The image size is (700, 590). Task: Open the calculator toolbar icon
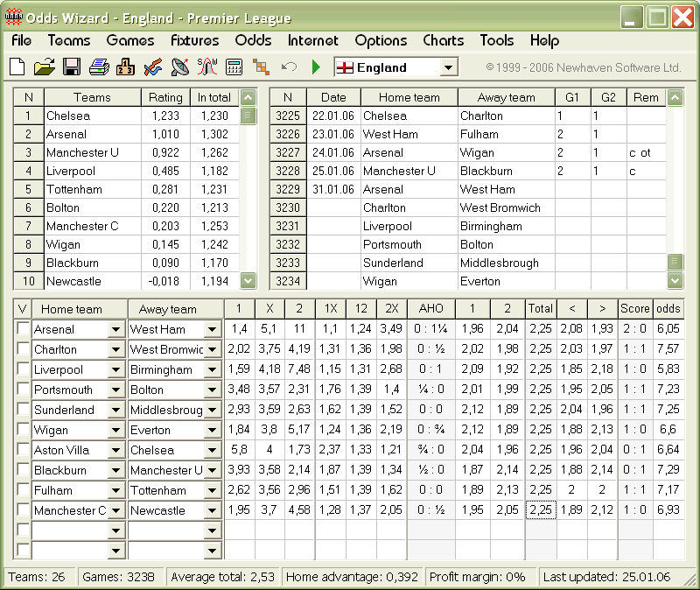point(234,67)
